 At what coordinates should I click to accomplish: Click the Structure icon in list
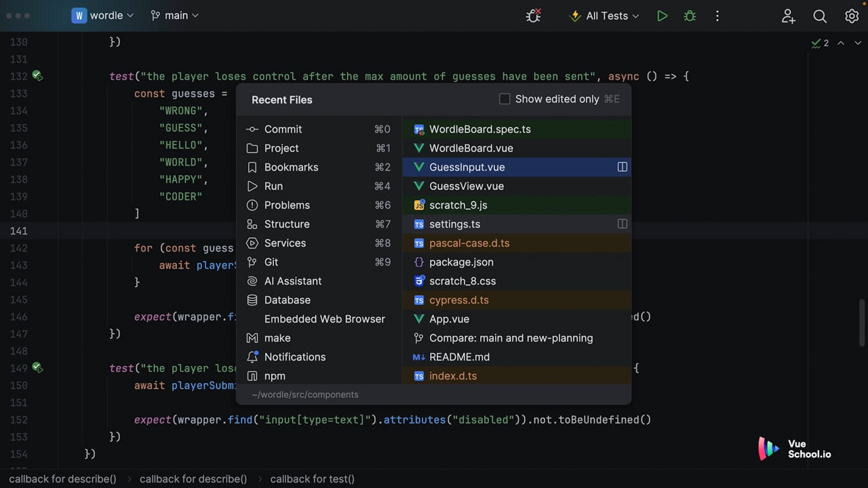click(x=252, y=224)
